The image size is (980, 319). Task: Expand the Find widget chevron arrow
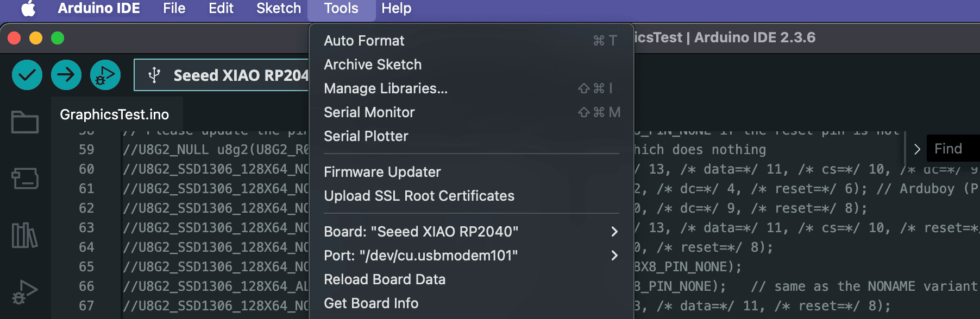click(917, 149)
